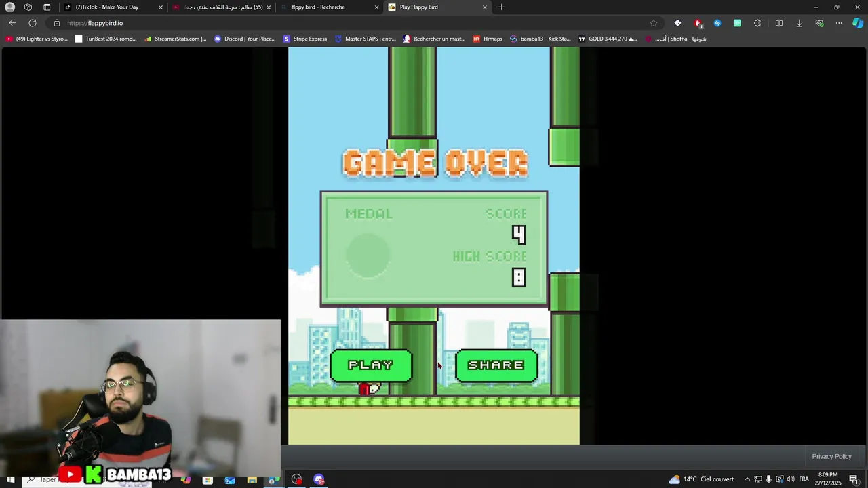Viewport: 868px width, 488px height.
Task: Open the clock showing 8:09 PM
Action: pos(829,479)
